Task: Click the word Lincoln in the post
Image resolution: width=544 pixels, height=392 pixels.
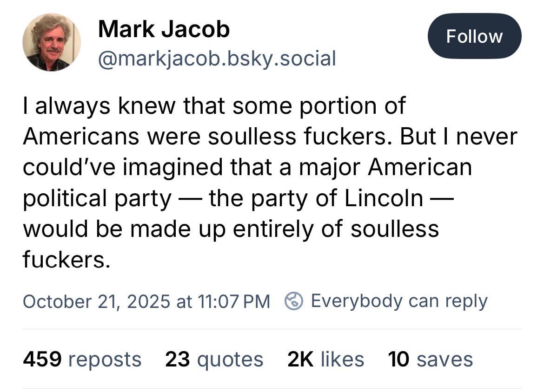Action: point(384,198)
